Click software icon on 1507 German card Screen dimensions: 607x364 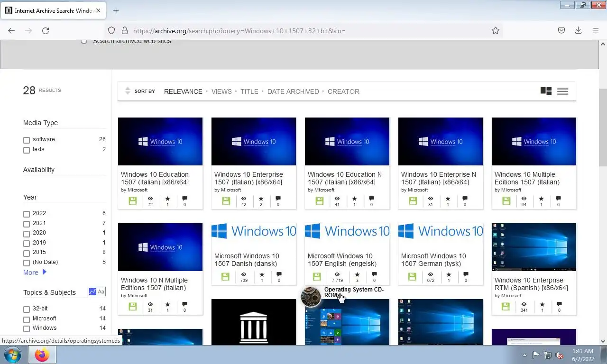click(413, 277)
